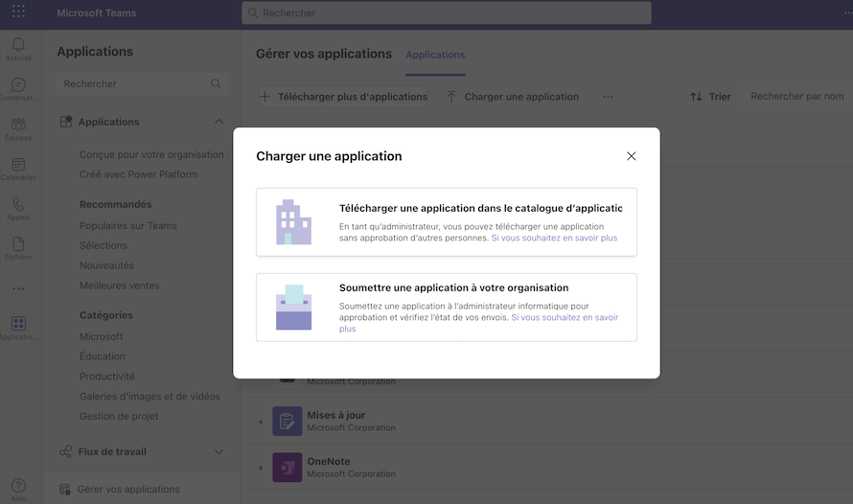
Task: Click the Microsoft Teams title
Action: pos(96,13)
